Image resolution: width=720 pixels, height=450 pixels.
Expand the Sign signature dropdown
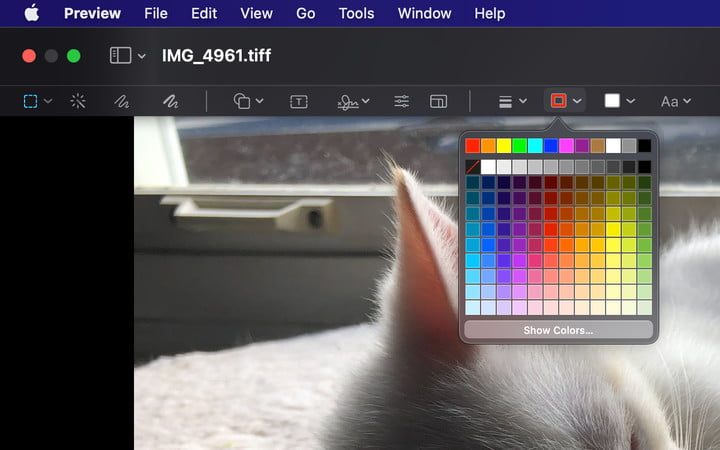[x=353, y=101]
